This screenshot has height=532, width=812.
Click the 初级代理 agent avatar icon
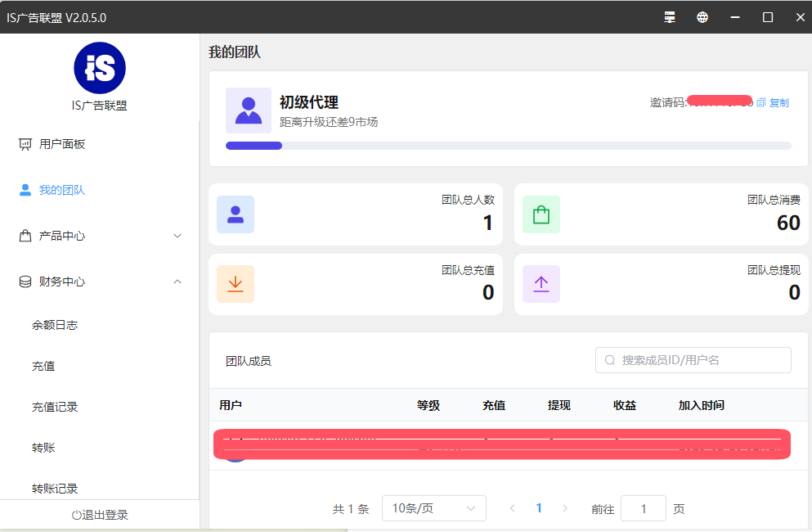click(x=249, y=110)
